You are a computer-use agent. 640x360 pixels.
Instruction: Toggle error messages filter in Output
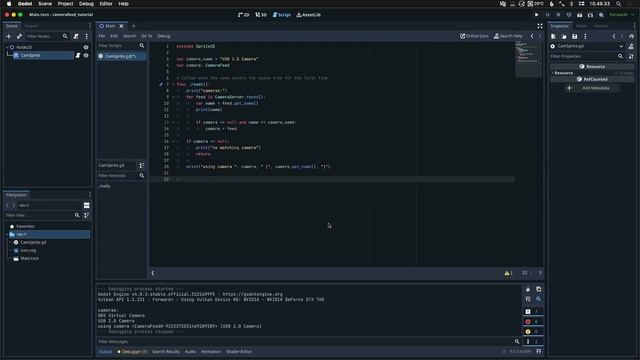coord(532,322)
